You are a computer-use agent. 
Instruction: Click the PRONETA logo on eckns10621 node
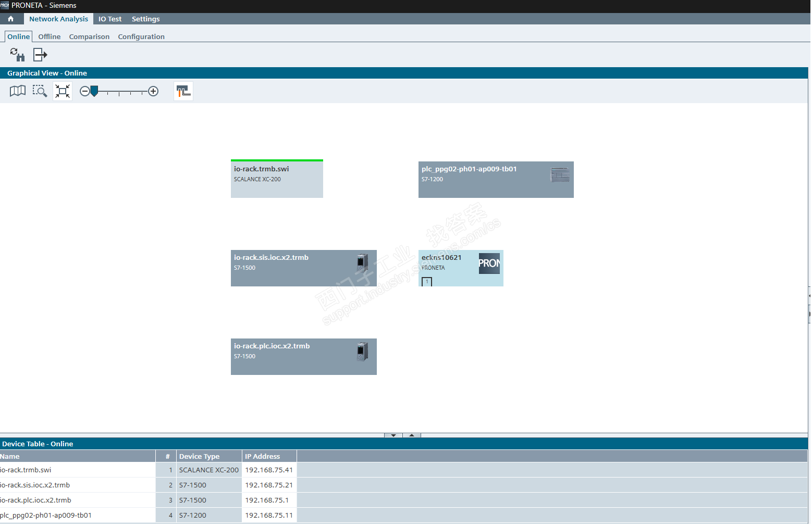point(489,263)
